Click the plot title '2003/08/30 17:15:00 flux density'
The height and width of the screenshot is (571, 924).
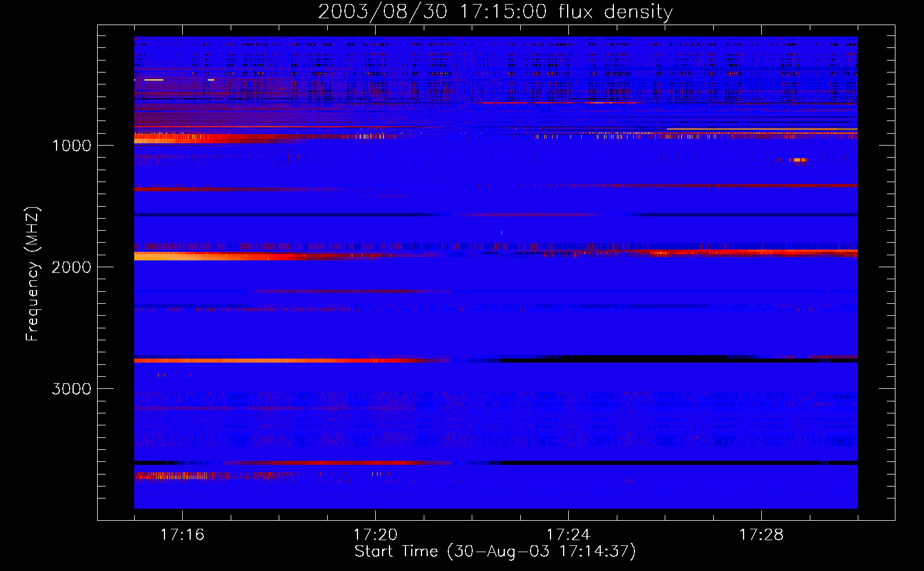coord(495,11)
